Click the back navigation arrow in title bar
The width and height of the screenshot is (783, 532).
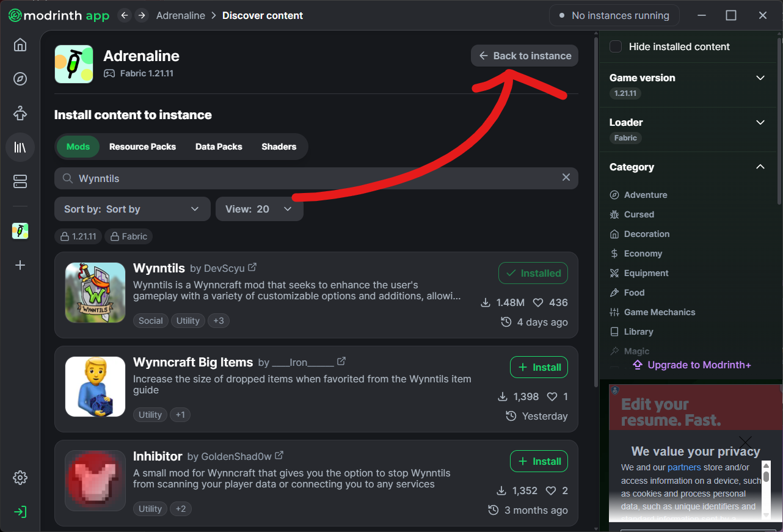pyautogui.click(x=125, y=15)
